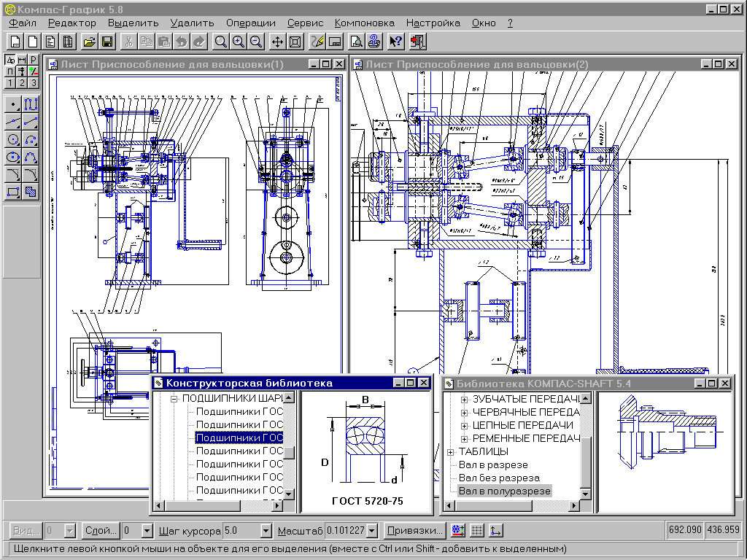Switch to dimensions panel toggle button
747x560 pixels.
(x=21, y=60)
